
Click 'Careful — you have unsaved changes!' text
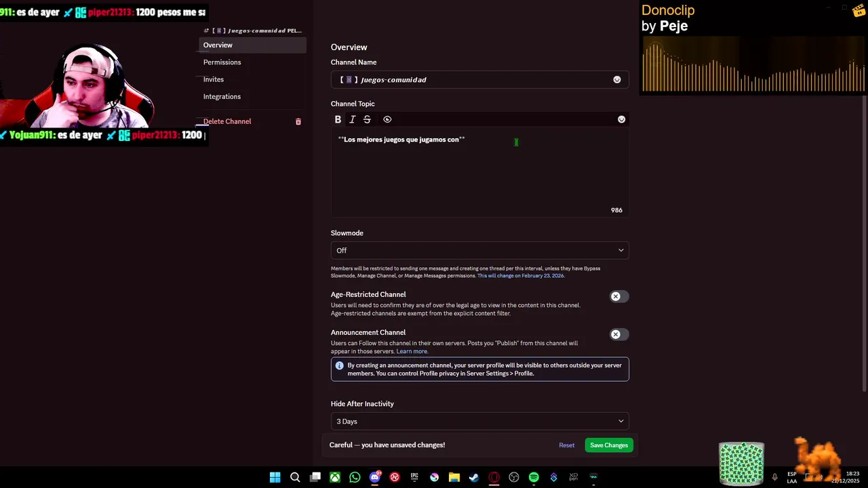387,445
